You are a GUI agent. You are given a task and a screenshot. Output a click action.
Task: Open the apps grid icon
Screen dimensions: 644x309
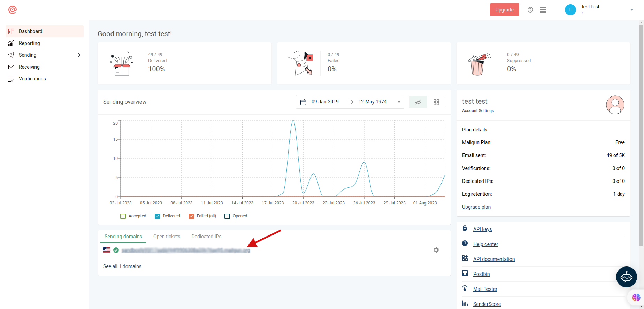(x=543, y=10)
